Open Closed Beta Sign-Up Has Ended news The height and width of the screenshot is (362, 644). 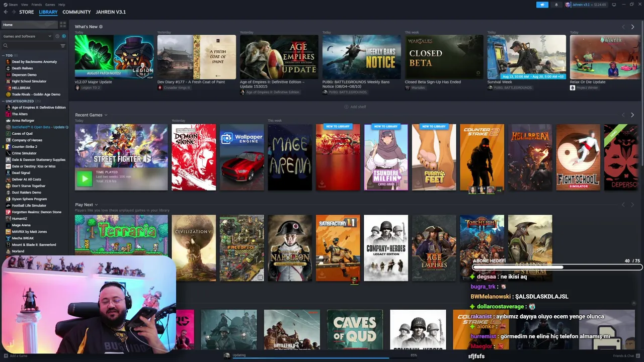point(444,57)
